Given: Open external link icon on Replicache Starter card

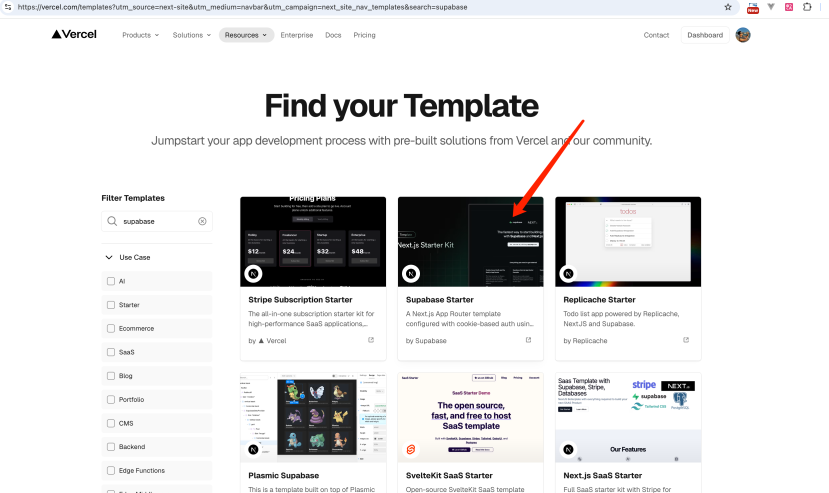Looking at the screenshot, I should pos(686,341).
